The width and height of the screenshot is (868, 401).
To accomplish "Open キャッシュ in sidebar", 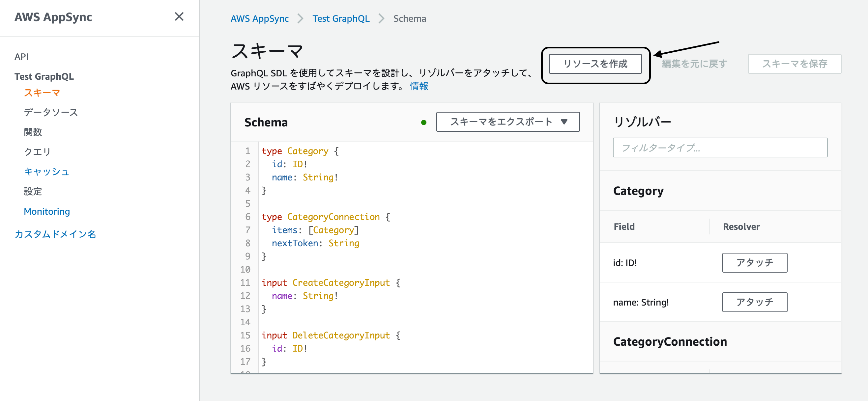I will (x=46, y=172).
